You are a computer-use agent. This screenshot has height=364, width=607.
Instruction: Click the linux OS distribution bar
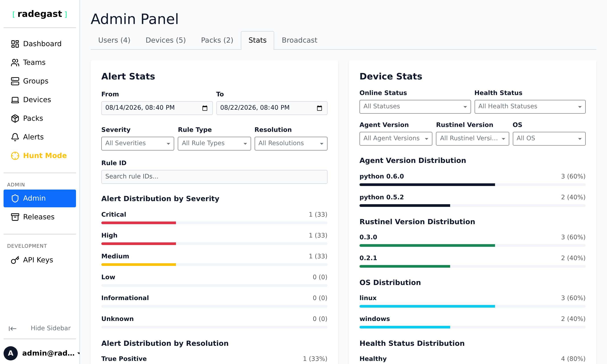tap(472, 306)
